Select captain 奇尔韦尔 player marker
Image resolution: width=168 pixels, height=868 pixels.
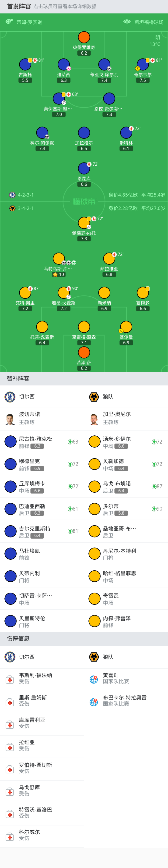143,64
